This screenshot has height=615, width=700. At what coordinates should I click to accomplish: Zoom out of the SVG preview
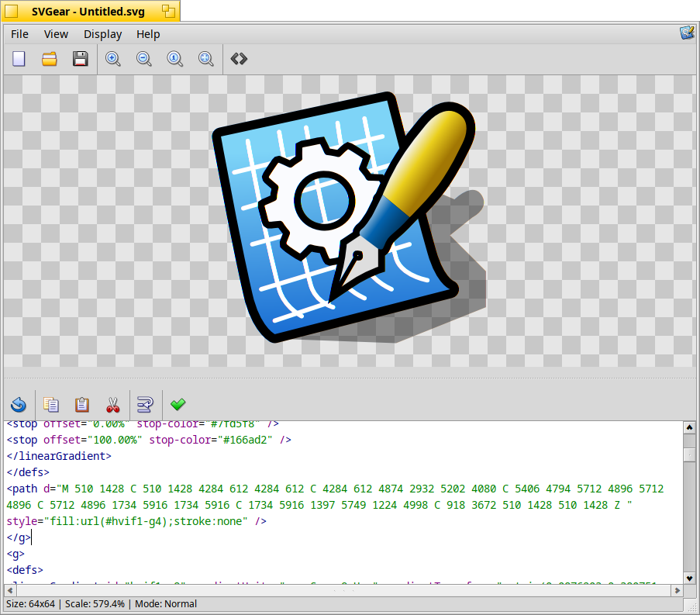144,59
